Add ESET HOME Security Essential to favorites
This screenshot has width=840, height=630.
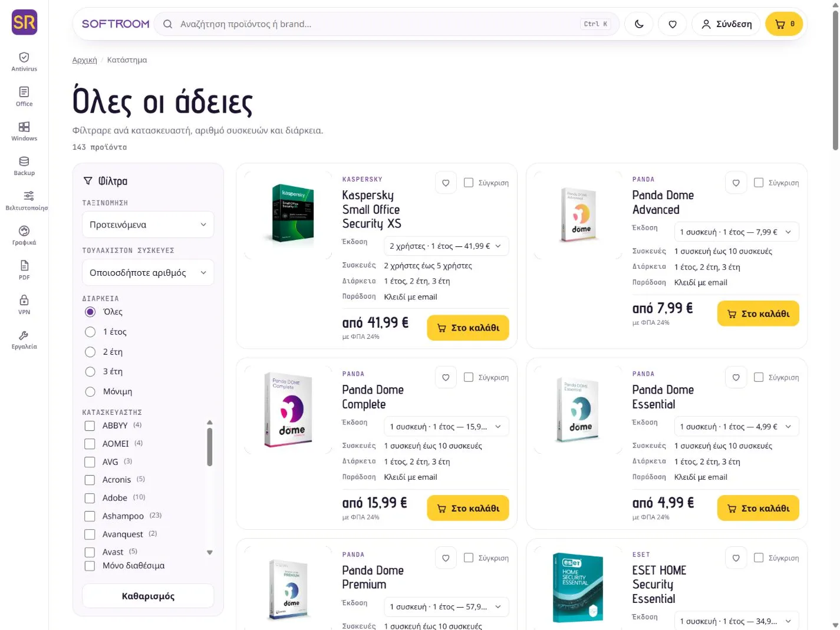pyautogui.click(x=736, y=558)
